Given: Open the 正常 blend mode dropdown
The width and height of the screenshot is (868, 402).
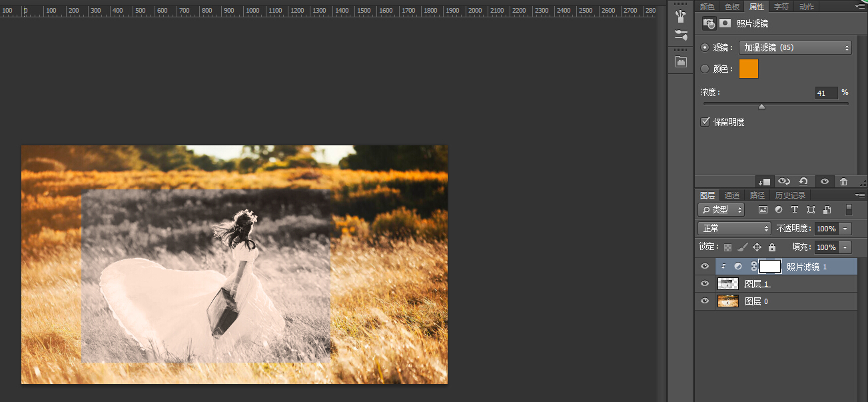Looking at the screenshot, I should coord(733,229).
